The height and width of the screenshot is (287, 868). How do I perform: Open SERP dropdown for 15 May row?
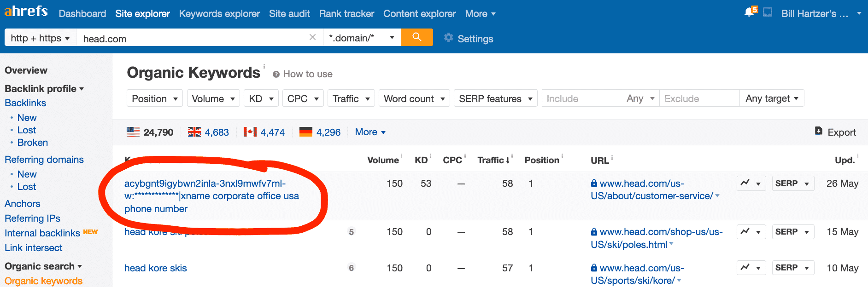click(793, 231)
